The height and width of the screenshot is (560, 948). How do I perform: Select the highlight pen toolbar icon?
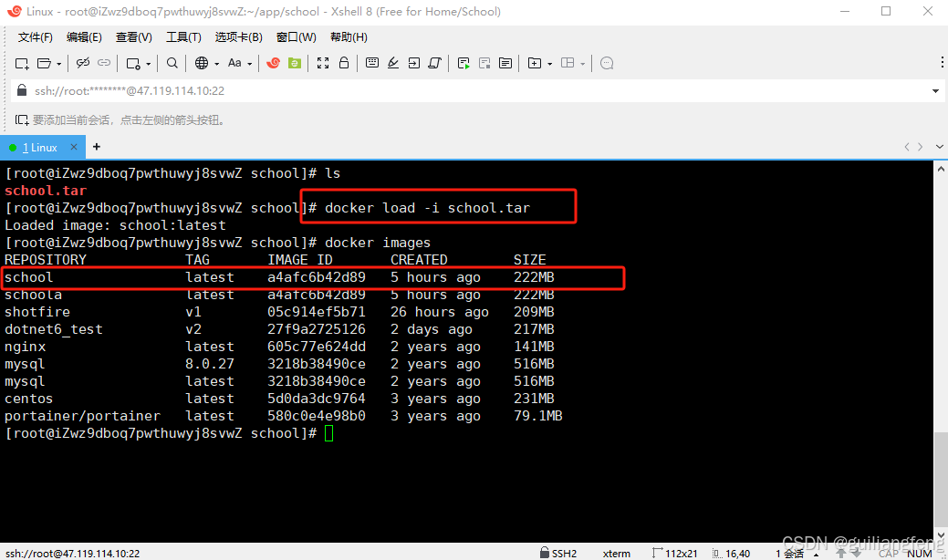pos(392,63)
